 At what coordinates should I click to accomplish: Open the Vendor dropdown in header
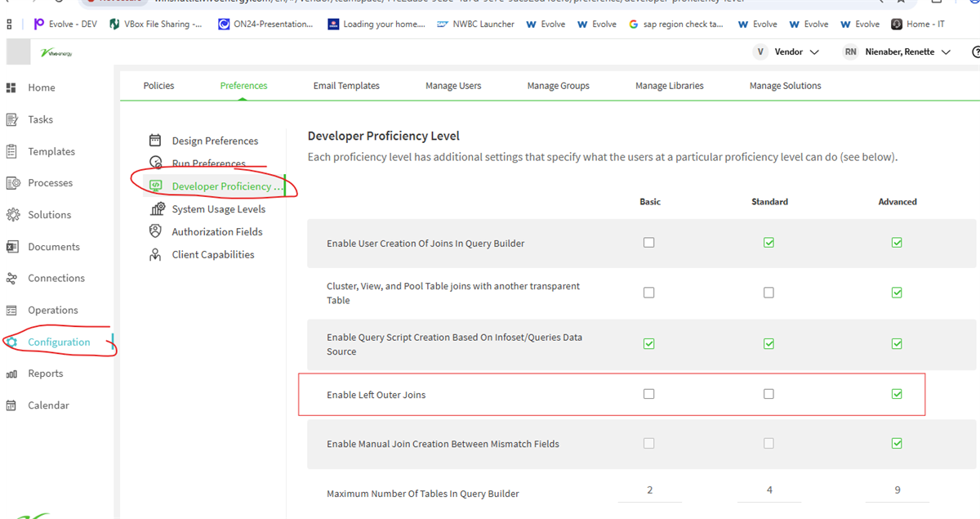(x=787, y=52)
